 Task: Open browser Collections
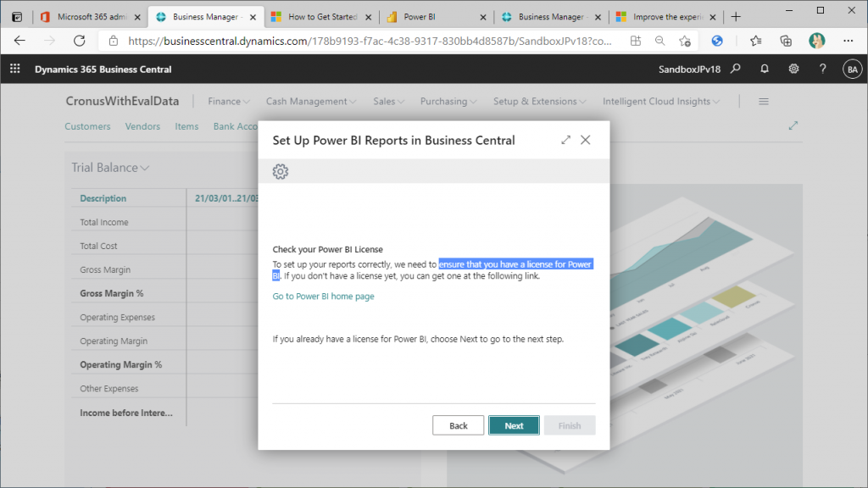point(786,41)
